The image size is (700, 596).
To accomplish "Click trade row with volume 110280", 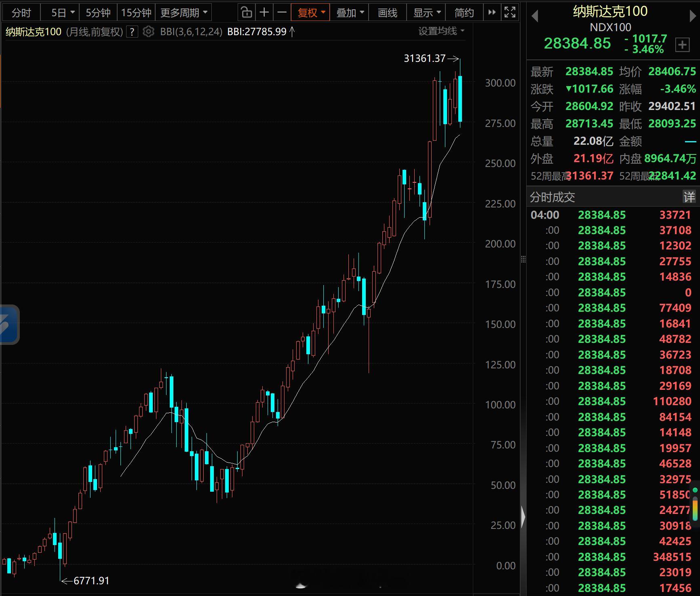I will pyautogui.click(x=613, y=401).
